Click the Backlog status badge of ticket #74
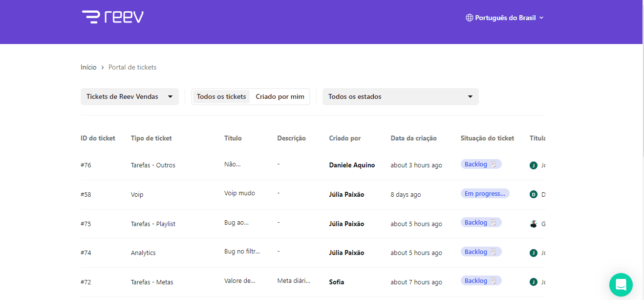 pos(481,252)
